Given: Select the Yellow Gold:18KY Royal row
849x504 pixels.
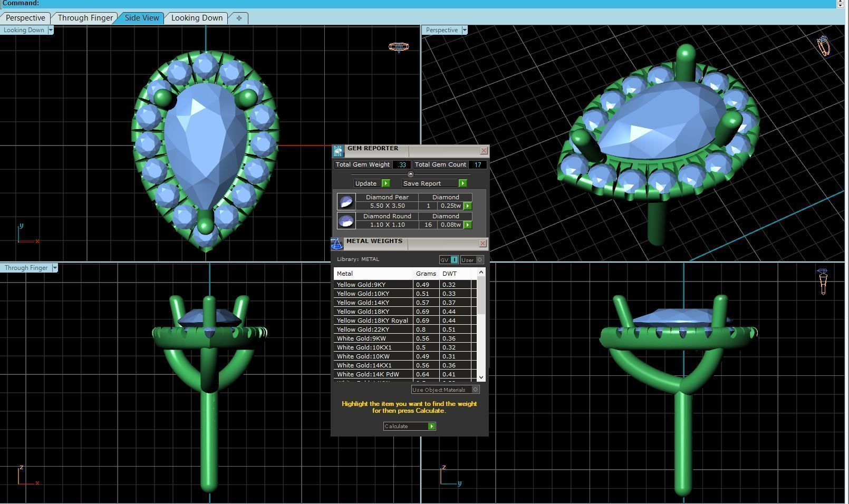Looking at the screenshot, I should point(405,321).
